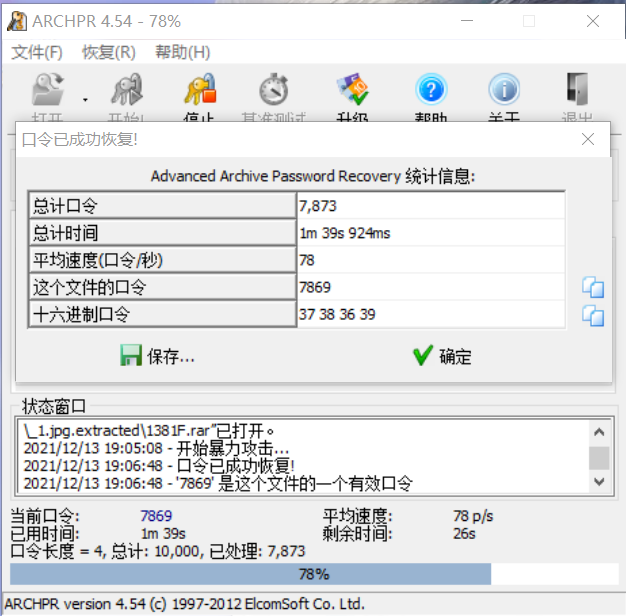
Task: Open Help via the question mark icon
Action: [x=431, y=89]
